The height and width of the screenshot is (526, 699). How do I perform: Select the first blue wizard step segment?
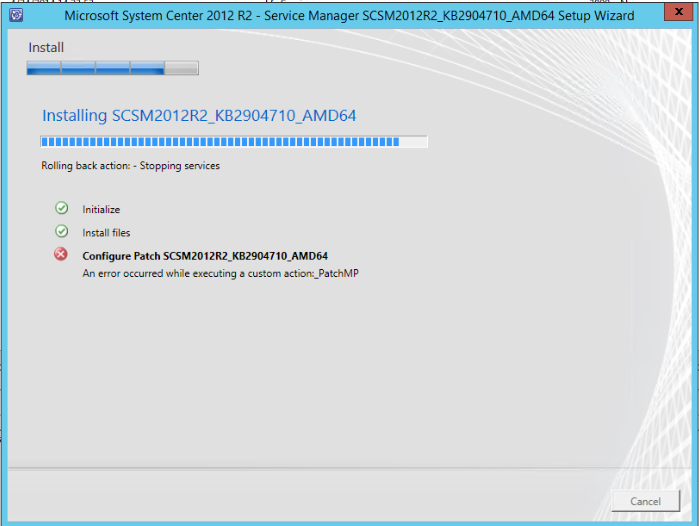click(x=44, y=69)
